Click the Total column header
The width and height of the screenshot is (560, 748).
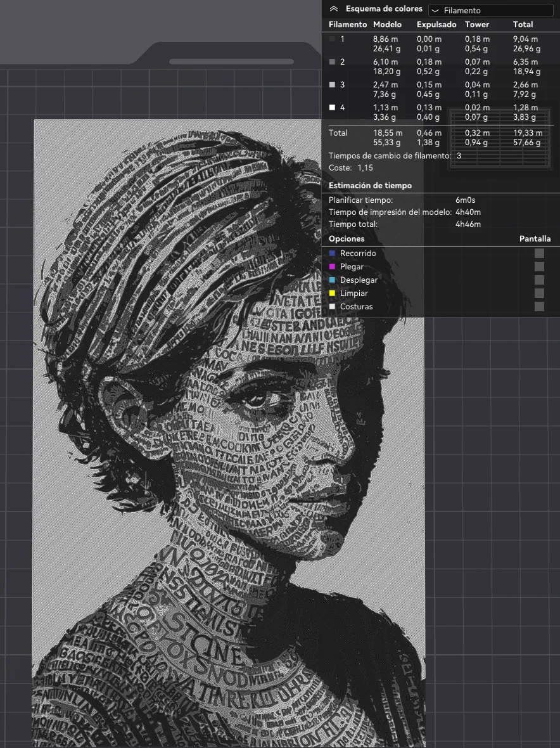click(523, 24)
